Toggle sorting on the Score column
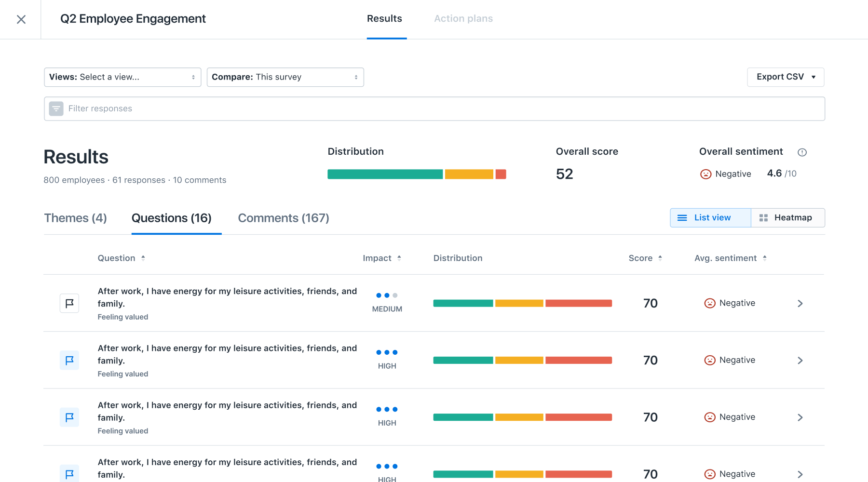Viewport: 868px width, 482px height. (660, 258)
